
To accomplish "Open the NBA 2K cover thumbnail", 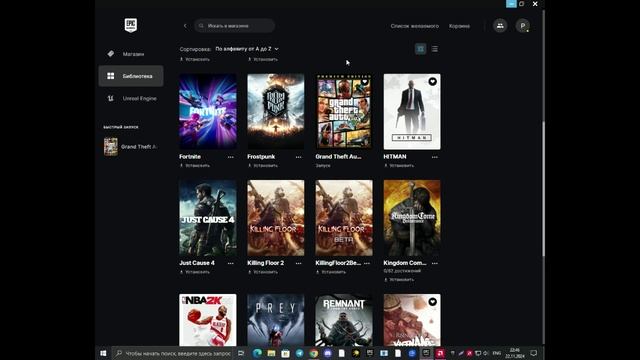I will 208,320.
